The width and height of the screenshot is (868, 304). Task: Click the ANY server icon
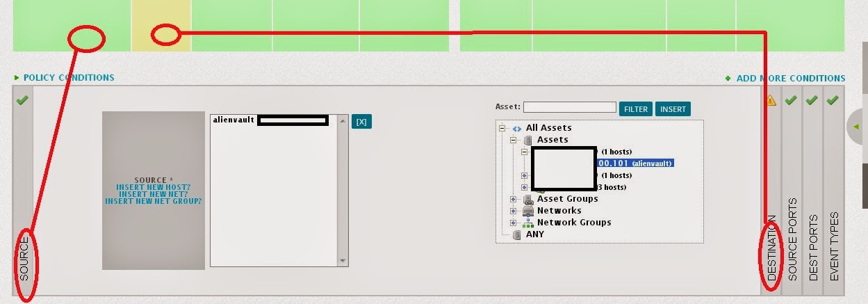click(x=516, y=234)
